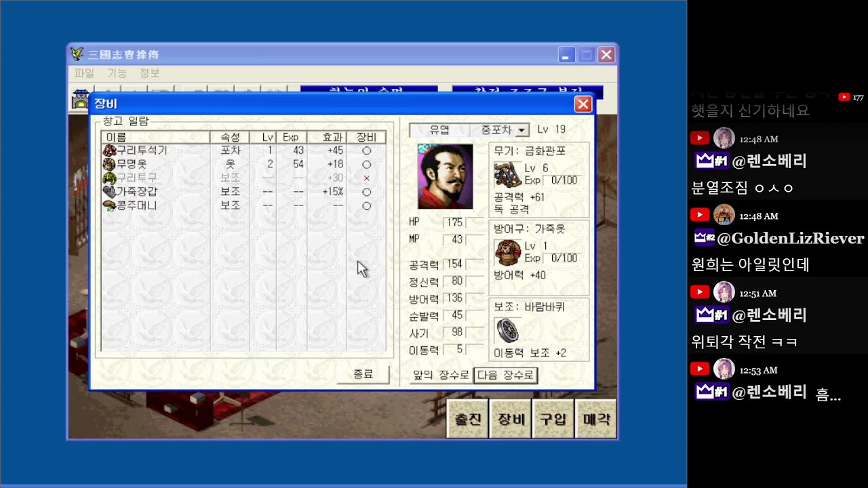Image resolution: width=868 pixels, height=488 pixels.
Task: Click the 콩주머니 pouch item icon
Action: pyautogui.click(x=108, y=205)
